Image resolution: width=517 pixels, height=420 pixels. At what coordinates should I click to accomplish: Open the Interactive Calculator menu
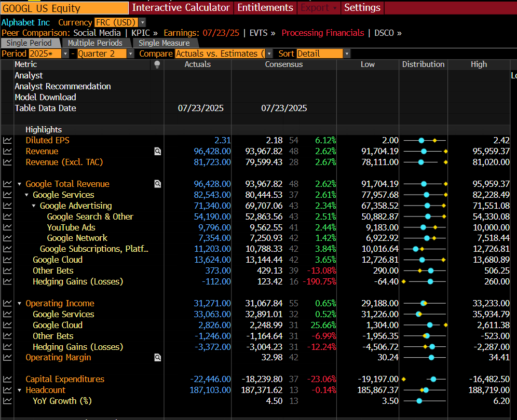pos(181,8)
